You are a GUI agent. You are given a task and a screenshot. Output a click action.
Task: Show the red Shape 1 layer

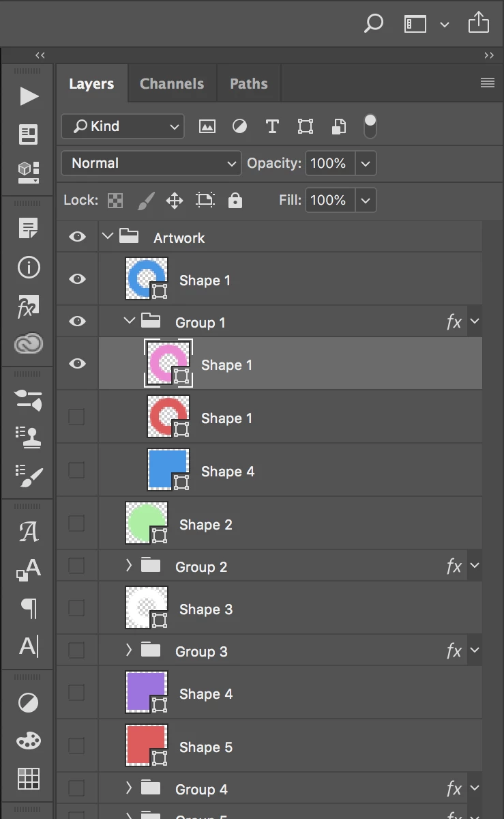77,417
